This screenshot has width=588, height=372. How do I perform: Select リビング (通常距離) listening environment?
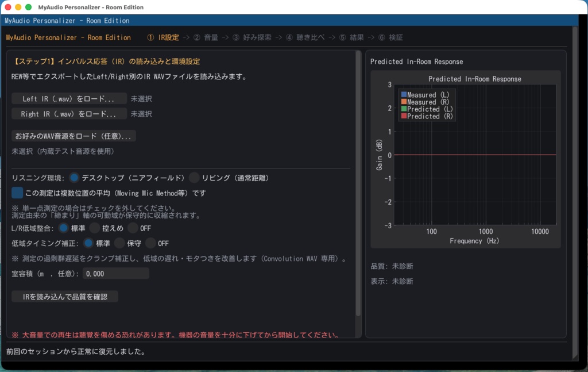pos(194,178)
